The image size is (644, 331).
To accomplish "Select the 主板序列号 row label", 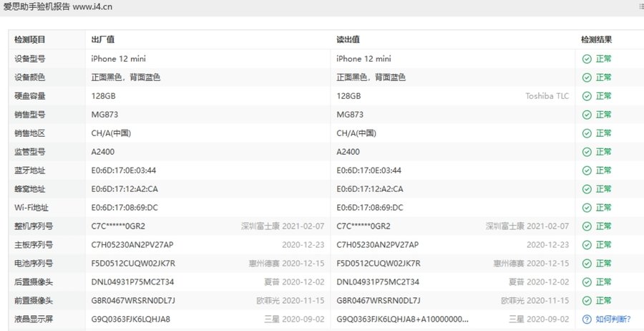I will [x=33, y=244].
